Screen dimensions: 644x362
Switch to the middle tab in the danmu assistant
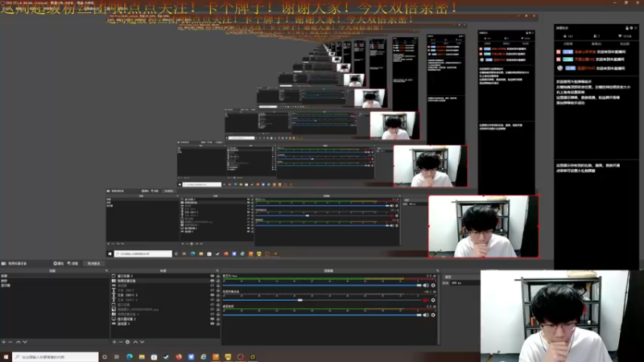click(596, 43)
